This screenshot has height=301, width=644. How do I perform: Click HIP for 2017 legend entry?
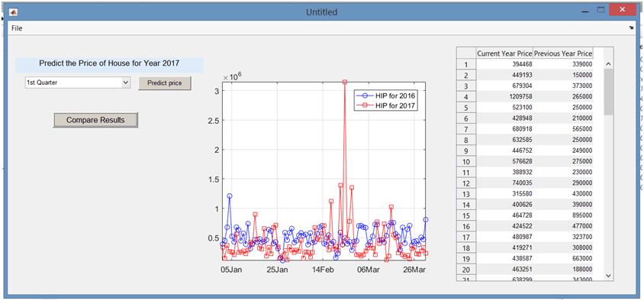[386, 105]
